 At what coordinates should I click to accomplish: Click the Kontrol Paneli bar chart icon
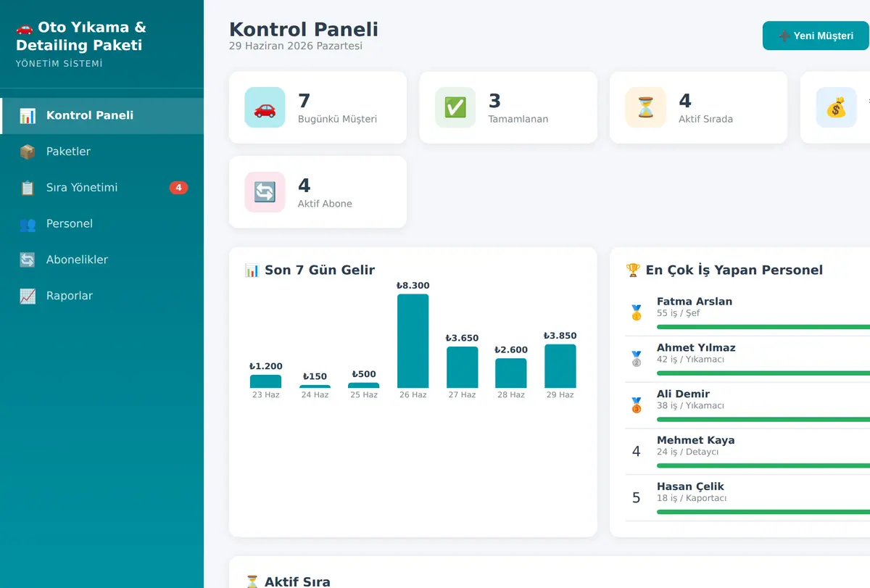(x=28, y=116)
